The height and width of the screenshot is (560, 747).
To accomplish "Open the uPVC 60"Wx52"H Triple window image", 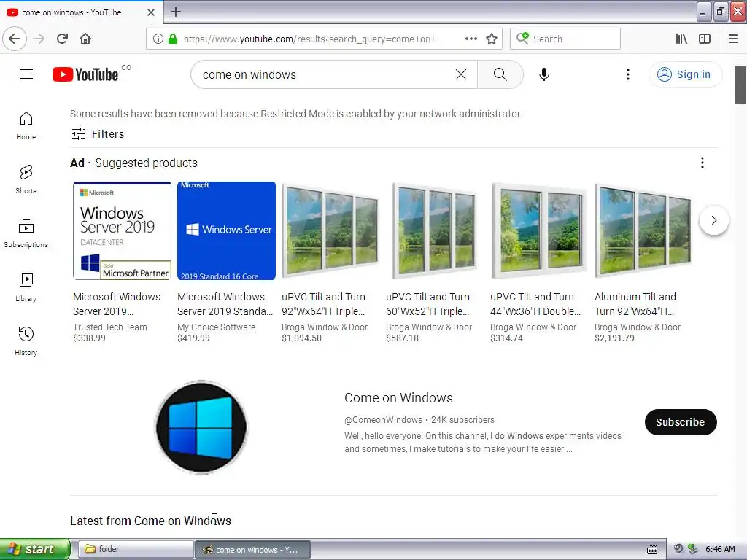I will pos(435,230).
